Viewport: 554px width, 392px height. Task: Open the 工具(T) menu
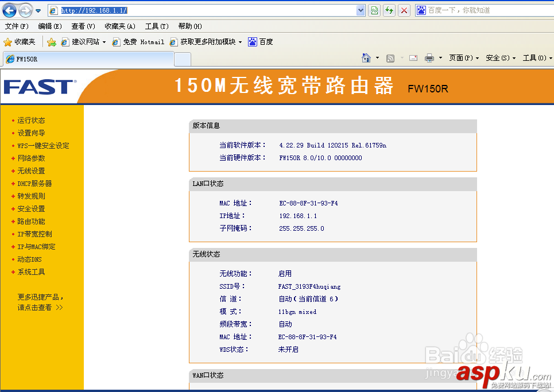click(157, 26)
